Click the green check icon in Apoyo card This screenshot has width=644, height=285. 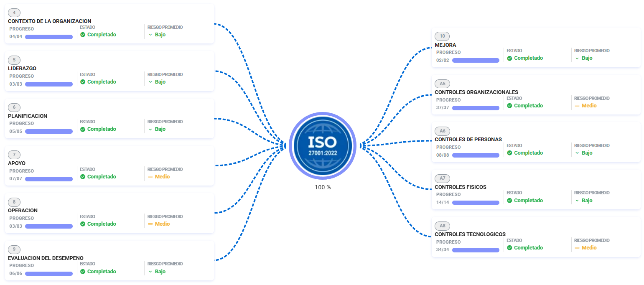[x=83, y=177]
